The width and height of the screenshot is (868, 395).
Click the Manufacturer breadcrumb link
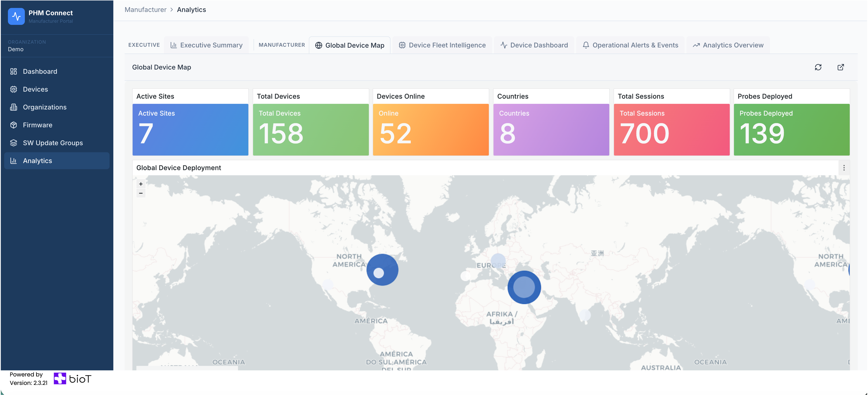point(145,10)
